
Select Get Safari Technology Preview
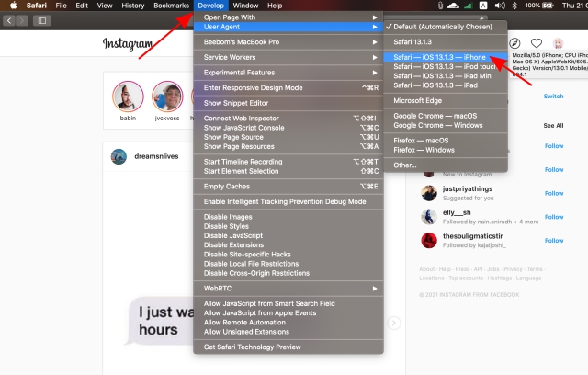[288, 347]
